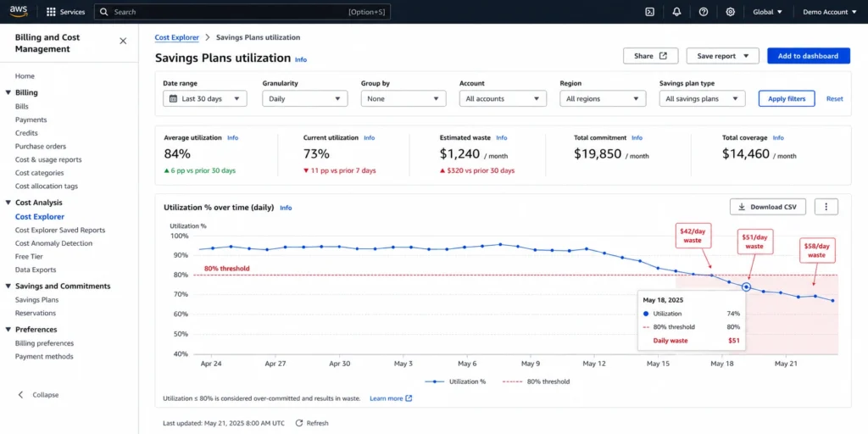The height and width of the screenshot is (434, 868).
Task: Click Info next to Utilization % over time
Action: (286, 209)
